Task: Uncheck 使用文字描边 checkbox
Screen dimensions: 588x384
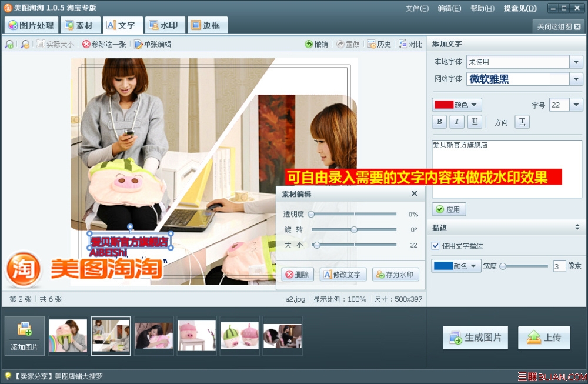Action: [x=435, y=246]
